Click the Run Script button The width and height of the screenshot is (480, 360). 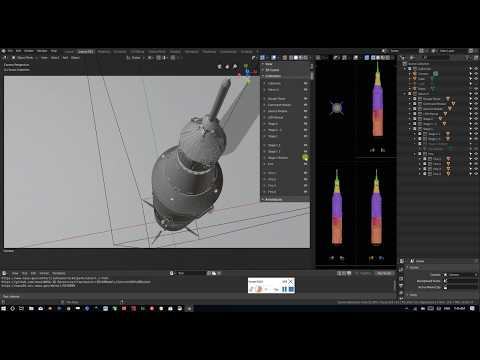tap(384, 273)
